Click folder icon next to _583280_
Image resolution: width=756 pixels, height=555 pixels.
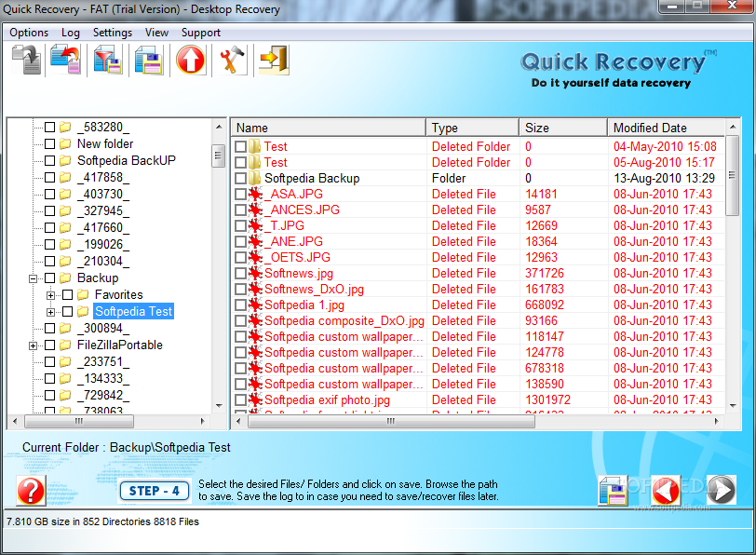tap(65, 128)
